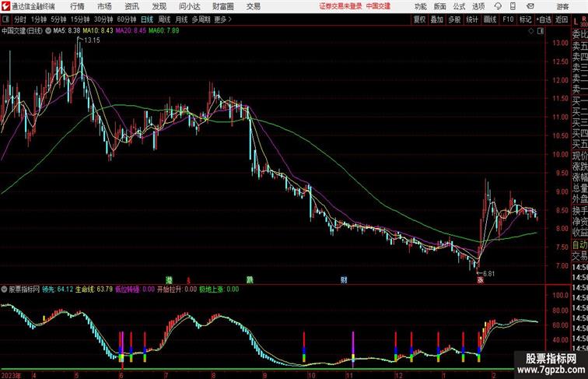Click the 13.15 high price label
This screenshot has height=379, width=588.
[x=92, y=40]
